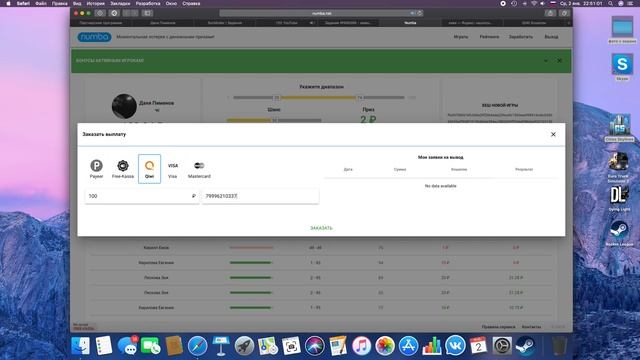
Task: Dismiss the green bonus banner
Action: (559, 60)
